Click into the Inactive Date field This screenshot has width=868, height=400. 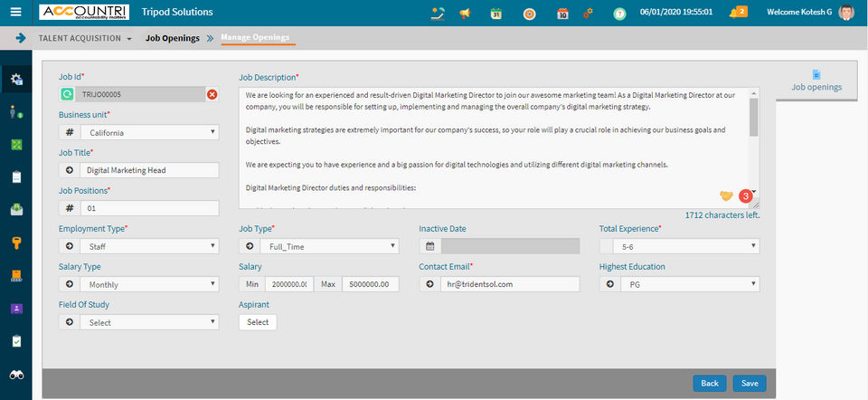pos(510,246)
